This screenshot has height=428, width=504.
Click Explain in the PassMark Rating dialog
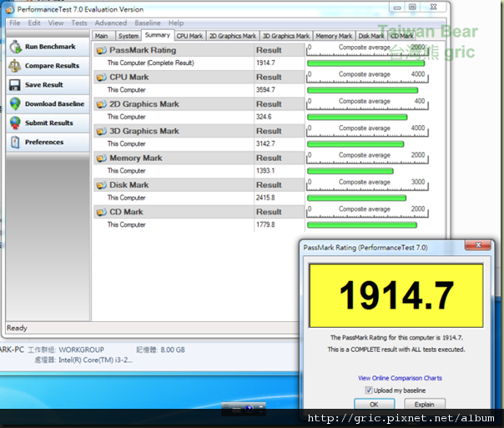point(425,404)
